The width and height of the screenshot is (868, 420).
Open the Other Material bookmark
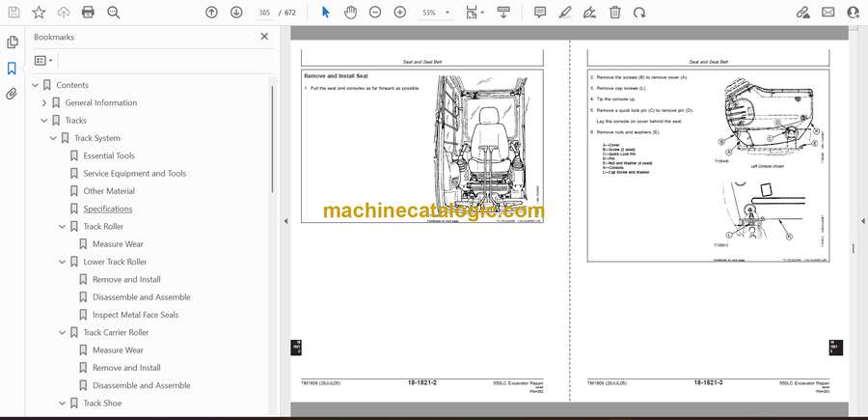(109, 191)
